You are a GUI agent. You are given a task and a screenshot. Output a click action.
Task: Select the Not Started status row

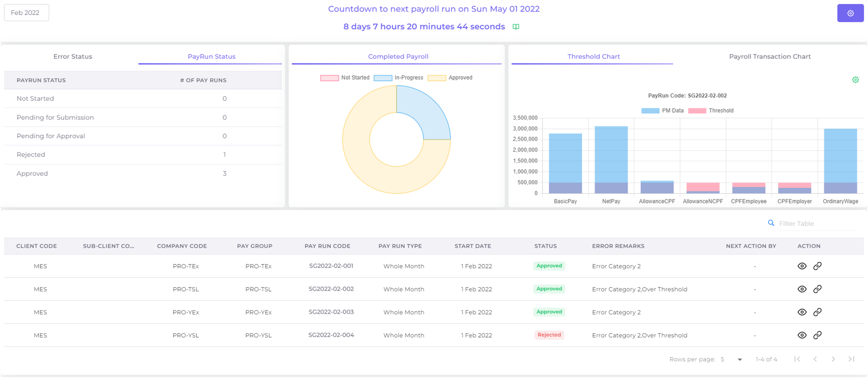click(143, 98)
